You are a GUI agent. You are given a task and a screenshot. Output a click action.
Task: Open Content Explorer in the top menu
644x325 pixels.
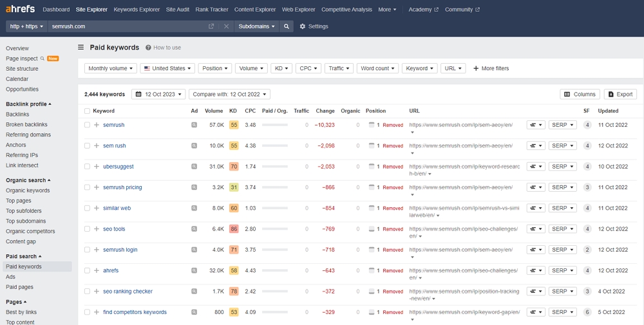(x=255, y=10)
